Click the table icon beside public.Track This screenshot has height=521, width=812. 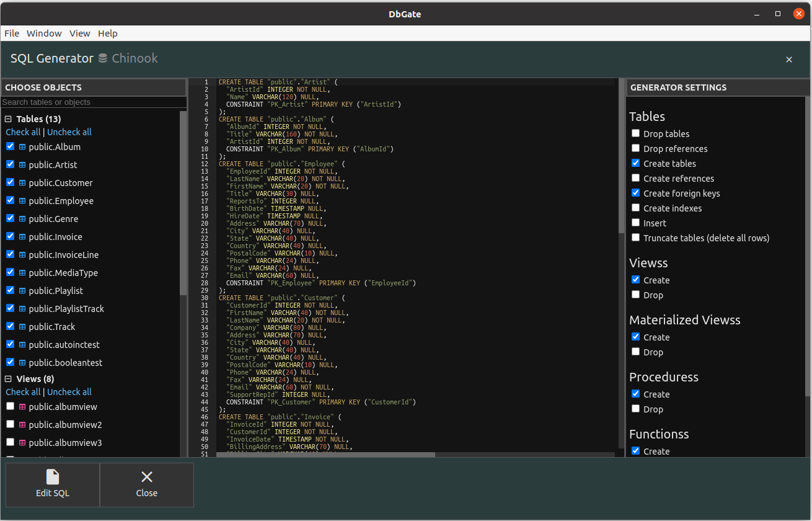point(22,327)
